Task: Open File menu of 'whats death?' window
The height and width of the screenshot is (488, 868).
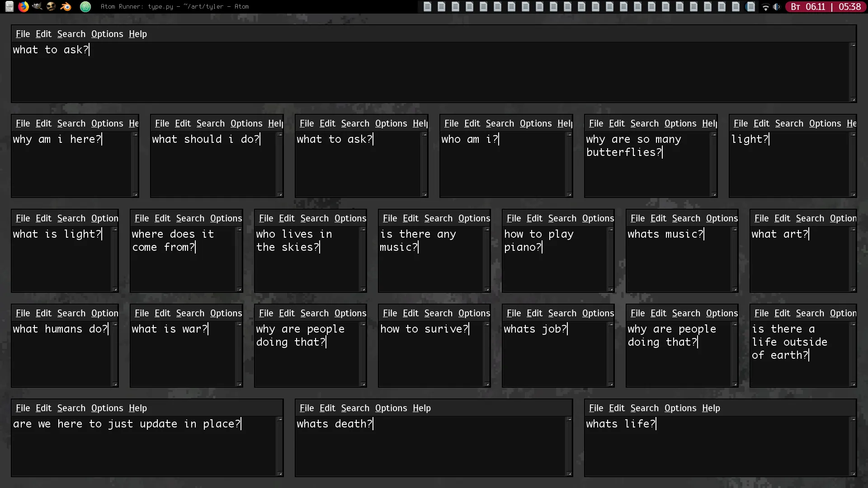Action: 307,408
